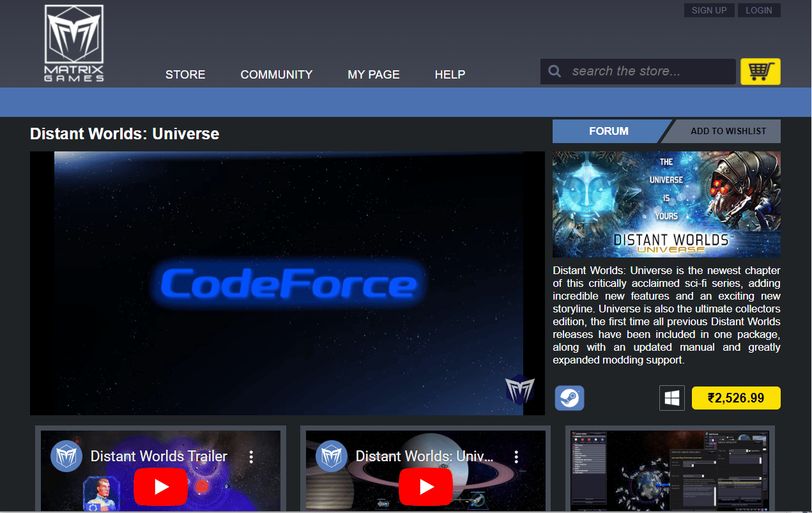The width and height of the screenshot is (812, 513).
Task: Click the search magnifier icon
Action: pyautogui.click(x=555, y=72)
